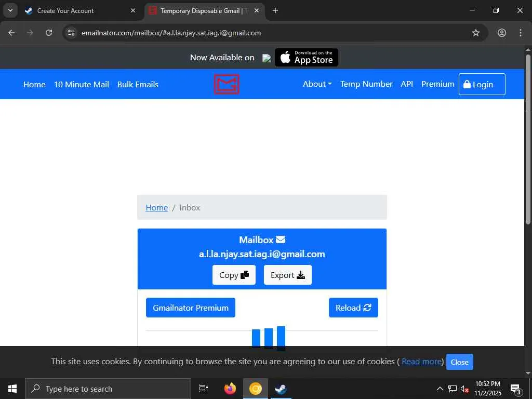This screenshot has width=532, height=399.
Task: Open network status tray icon
Action: pyautogui.click(x=453, y=389)
